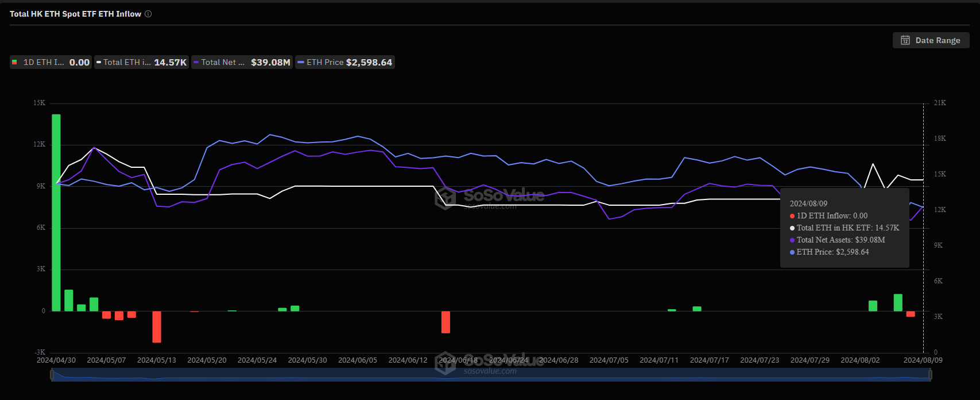Click the 2024/07/17 x-axis date label
The height and width of the screenshot is (400, 980).
tap(709, 360)
